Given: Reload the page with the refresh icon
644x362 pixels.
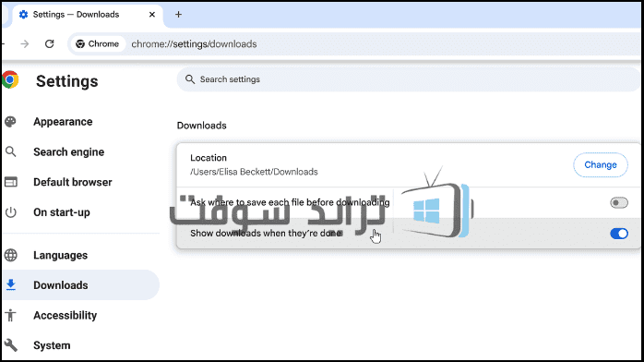Looking at the screenshot, I should [x=49, y=43].
